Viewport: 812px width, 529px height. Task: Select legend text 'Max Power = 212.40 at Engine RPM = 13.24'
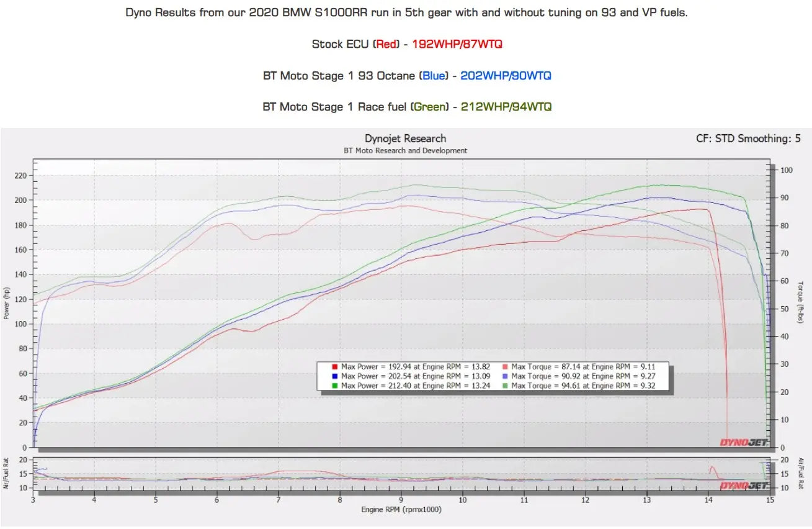pos(416,386)
